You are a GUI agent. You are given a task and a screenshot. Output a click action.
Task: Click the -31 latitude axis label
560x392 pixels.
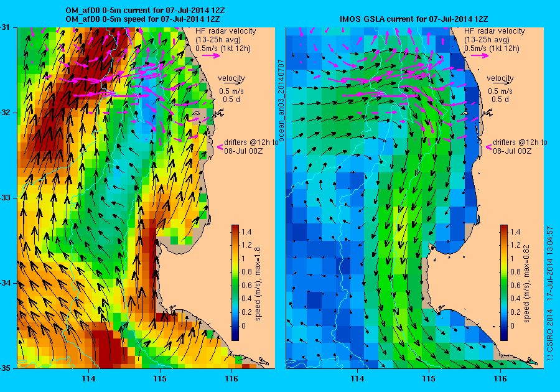tap(4, 27)
